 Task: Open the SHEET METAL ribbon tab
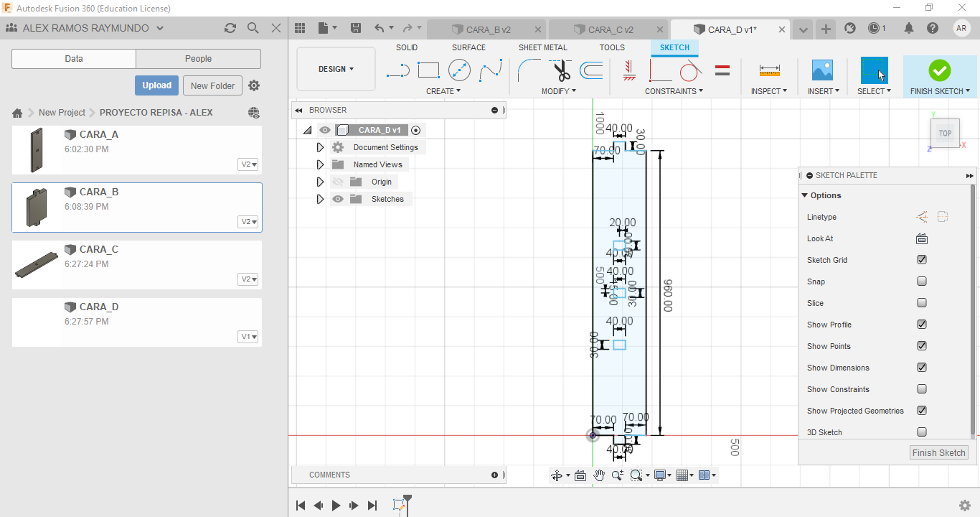point(542,47)
